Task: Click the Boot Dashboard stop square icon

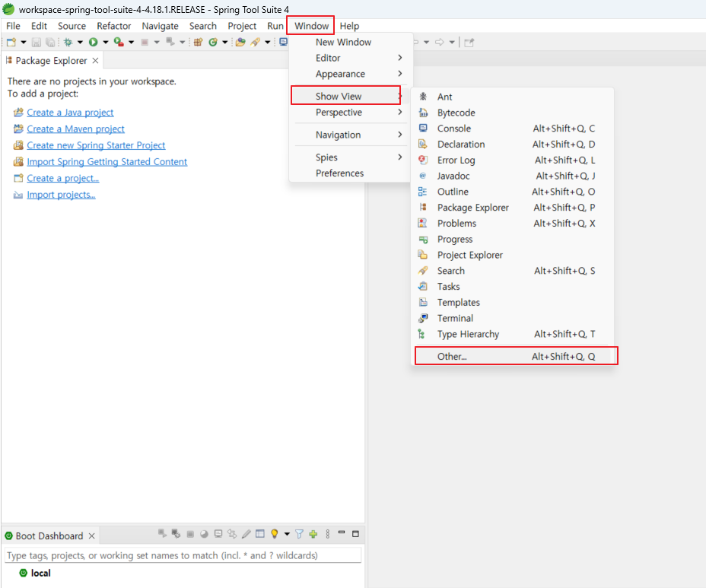Action: [x=190, y=535]
